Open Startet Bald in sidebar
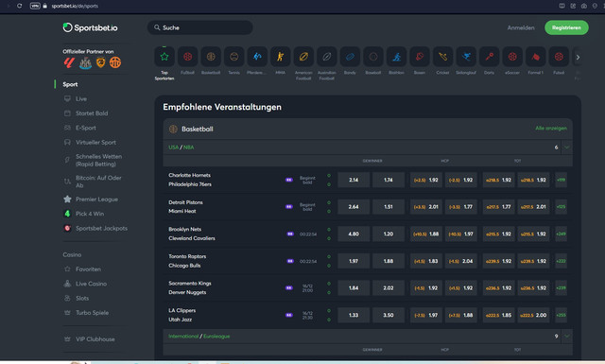The image size is (605, 364). [x=92, y=113]
